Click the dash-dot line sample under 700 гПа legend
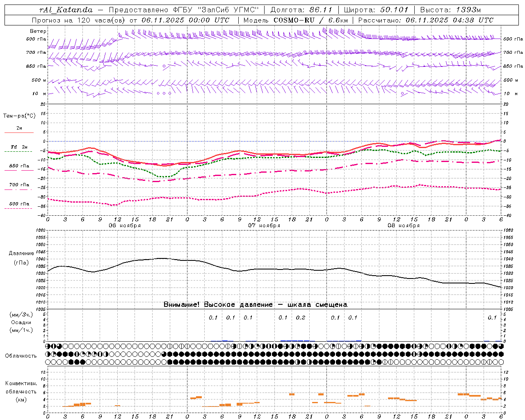Screen dimensions: 525x420 (18, 189)
